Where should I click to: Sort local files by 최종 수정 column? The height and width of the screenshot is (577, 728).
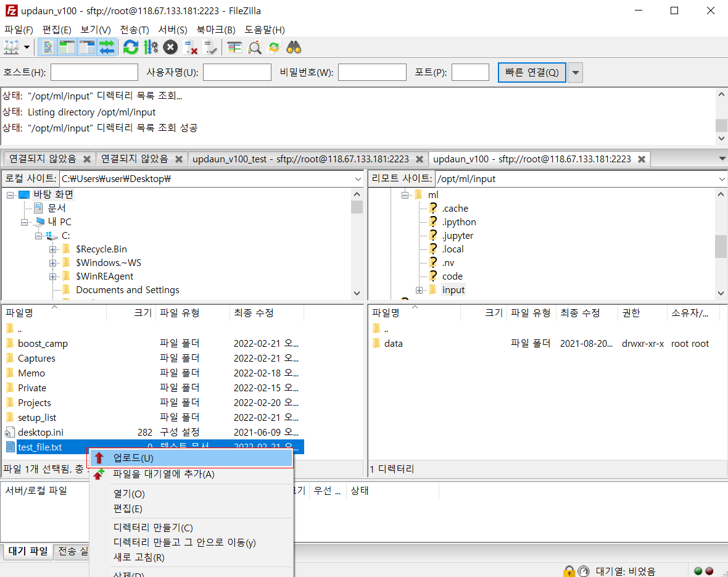coord(267,313)
